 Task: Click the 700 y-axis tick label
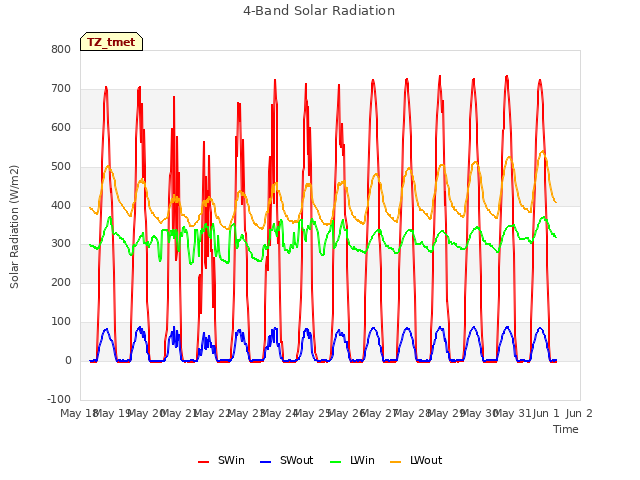pos(61,89)
